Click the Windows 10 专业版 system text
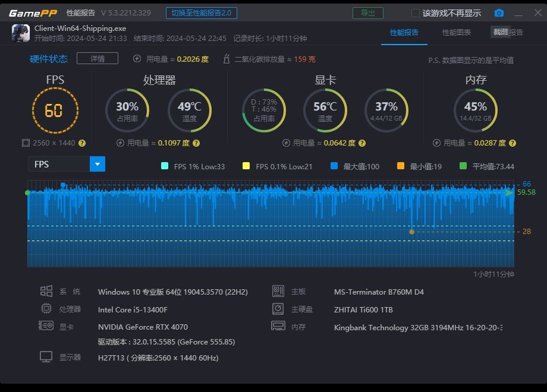This screenshot has width=547, height=392. [172, 292]
